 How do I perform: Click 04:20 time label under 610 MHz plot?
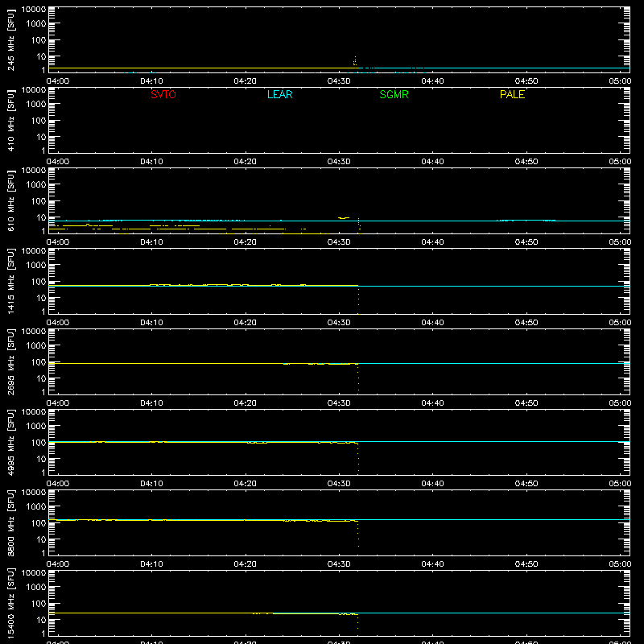(246, 242)
